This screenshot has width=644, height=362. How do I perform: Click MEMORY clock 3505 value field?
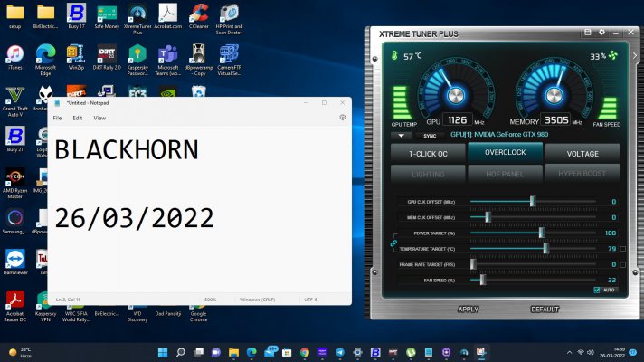556,120
